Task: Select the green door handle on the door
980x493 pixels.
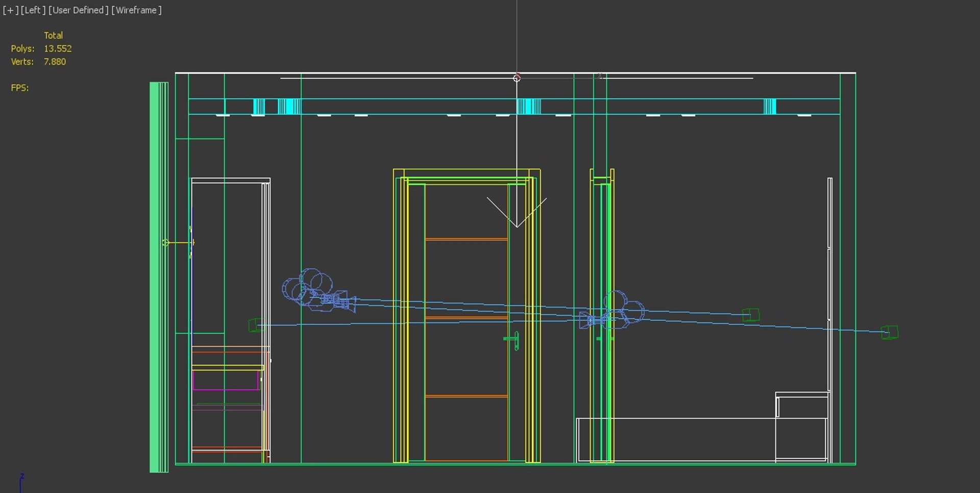Action: point(512,340)
